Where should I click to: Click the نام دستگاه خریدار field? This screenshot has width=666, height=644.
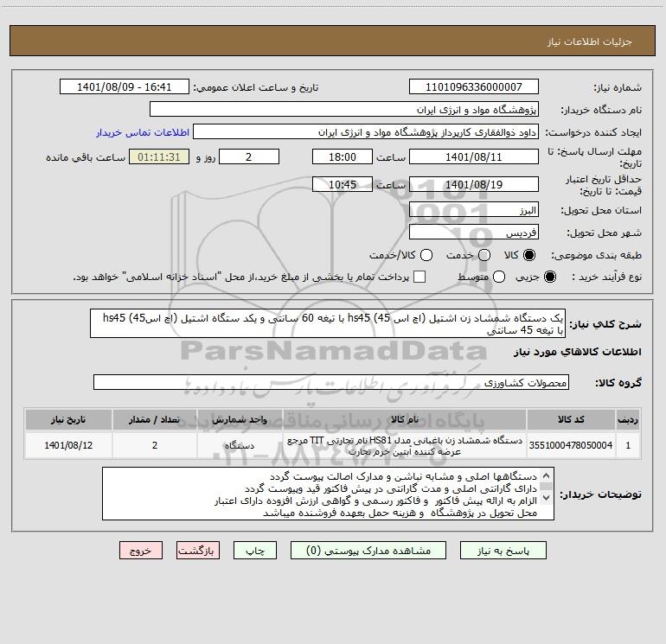[x=344, y=109]
